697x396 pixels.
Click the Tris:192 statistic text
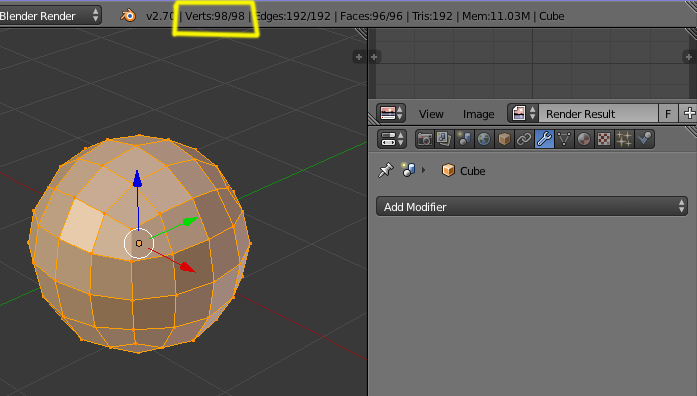[432, 16]
